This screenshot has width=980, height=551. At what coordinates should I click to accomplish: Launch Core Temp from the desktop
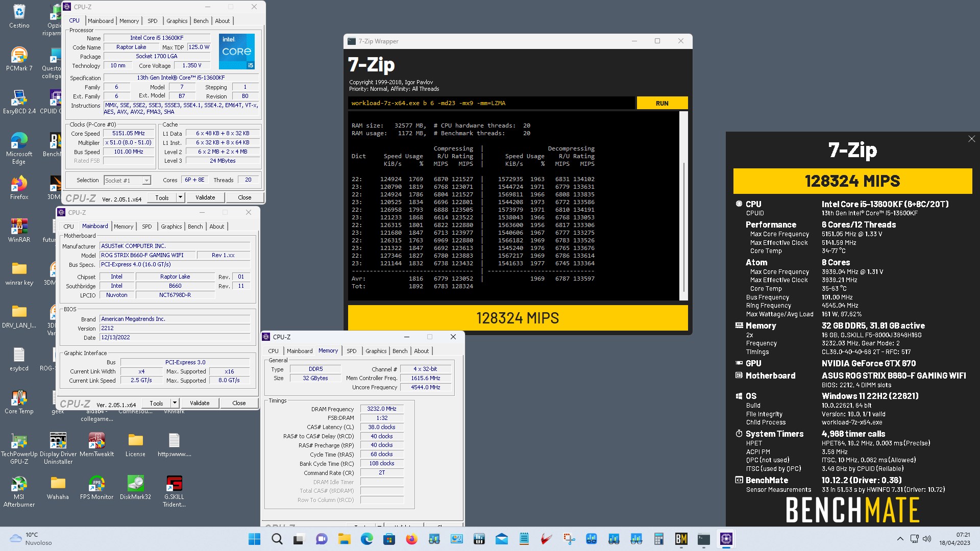[19, 402]
